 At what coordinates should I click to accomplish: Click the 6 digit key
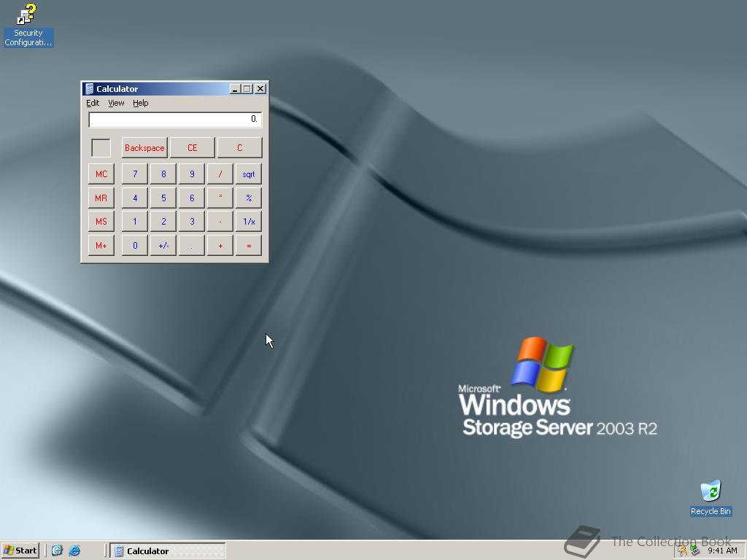(192, 198)
